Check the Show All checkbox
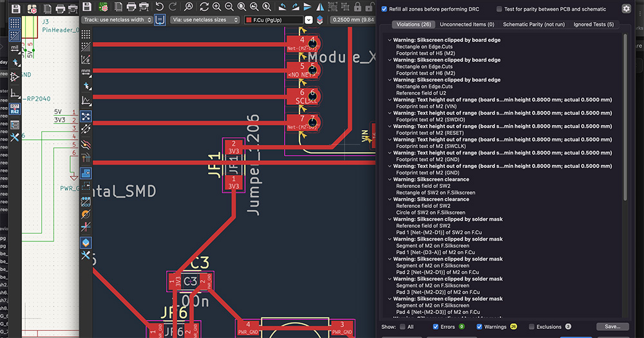 tap(402, 327)
